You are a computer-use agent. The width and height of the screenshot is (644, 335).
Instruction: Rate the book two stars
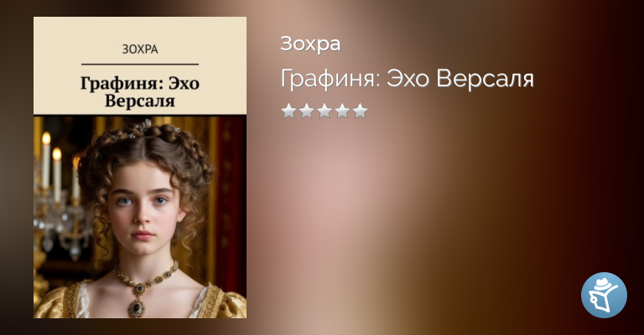[306, 111]
